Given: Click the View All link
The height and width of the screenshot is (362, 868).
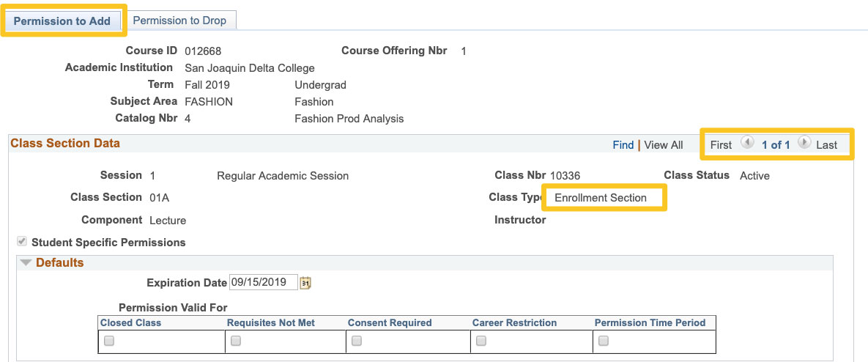Looking at the screenshot, I should point(663,145).
